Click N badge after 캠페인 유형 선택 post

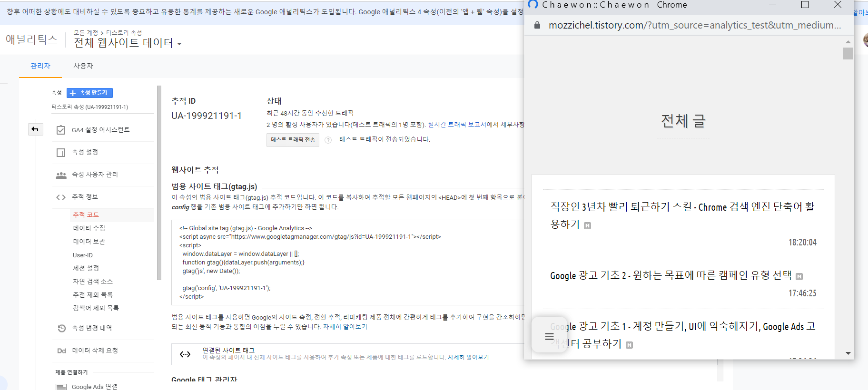coord(799,276)
